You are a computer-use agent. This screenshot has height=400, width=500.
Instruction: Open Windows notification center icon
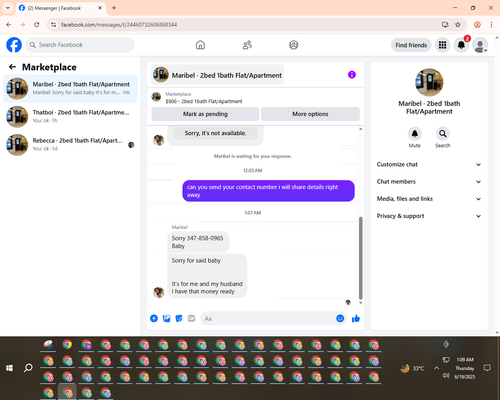487,368
